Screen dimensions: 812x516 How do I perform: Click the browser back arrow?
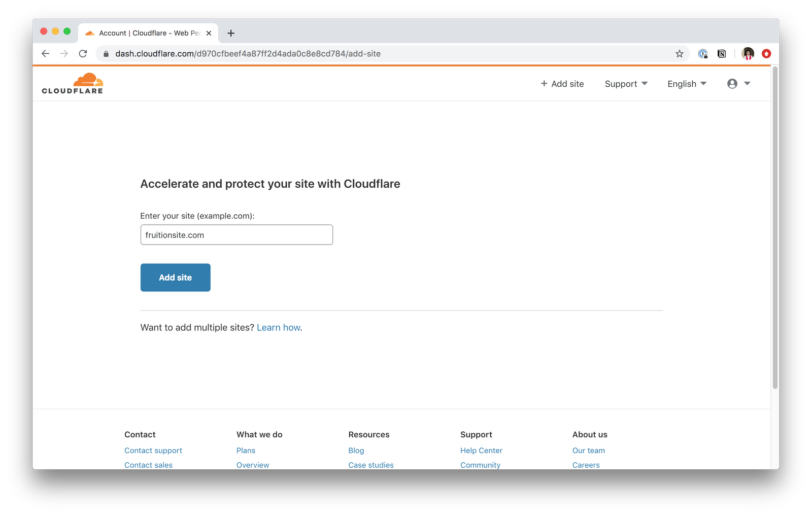46,54
